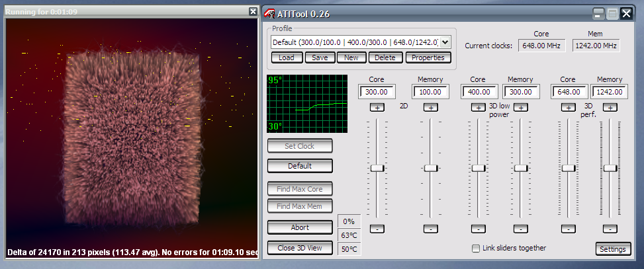Delete the selected profile
The height and width of the screenshot is (269, 644).
point(385,58)
